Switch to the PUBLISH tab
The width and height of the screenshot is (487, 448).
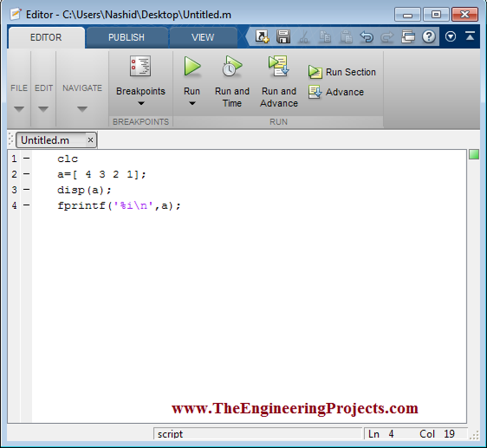click(x=127, y=37)
